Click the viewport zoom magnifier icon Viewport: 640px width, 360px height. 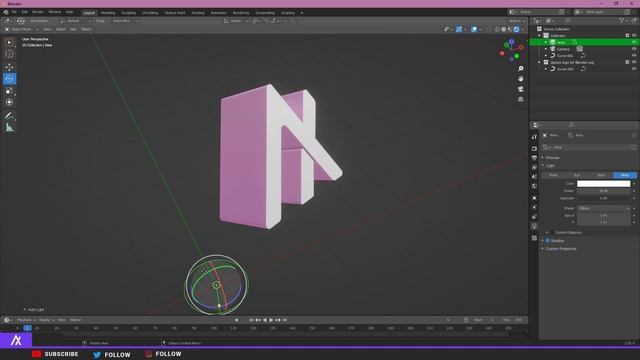(520, 69)
